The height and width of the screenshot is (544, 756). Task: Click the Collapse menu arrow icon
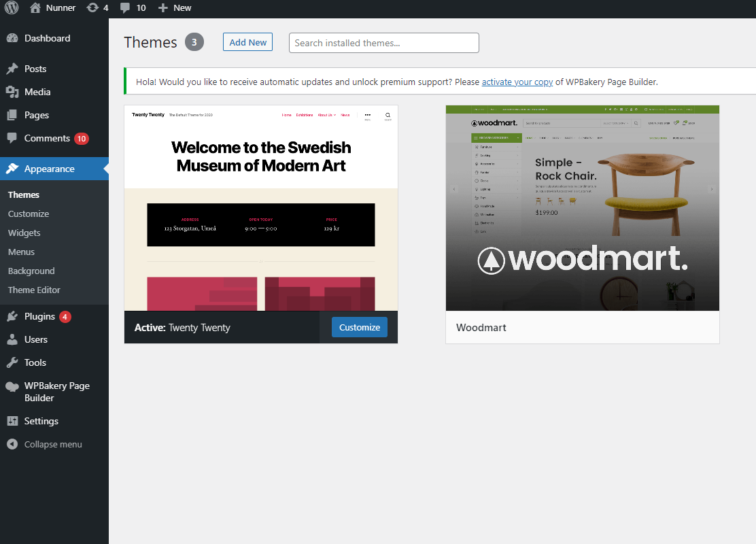coord(12,444)
